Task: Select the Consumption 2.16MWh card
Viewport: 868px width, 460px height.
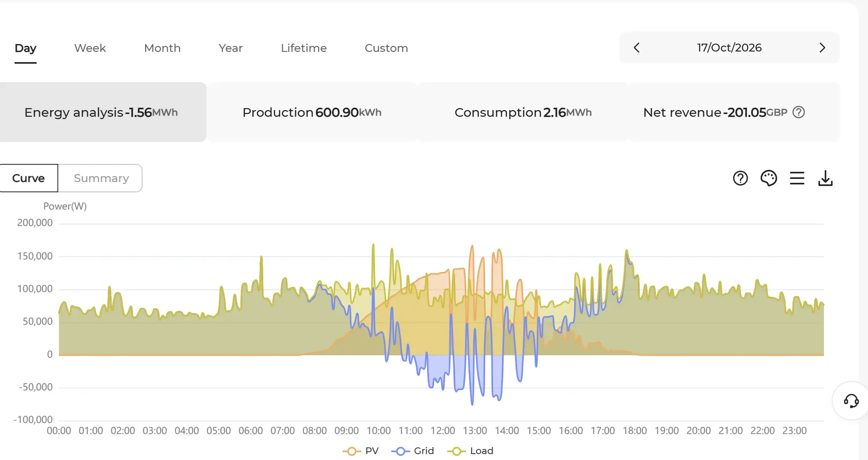Action: 523,112
